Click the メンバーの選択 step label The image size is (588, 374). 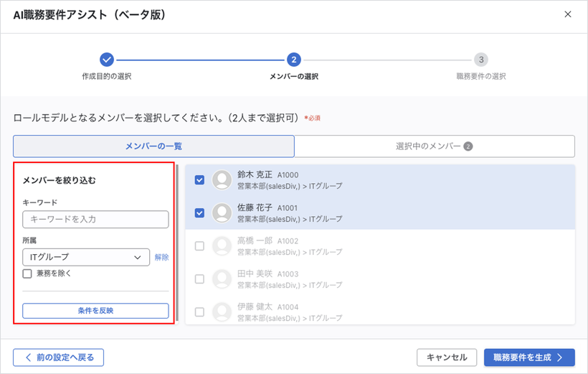(294, 76)
